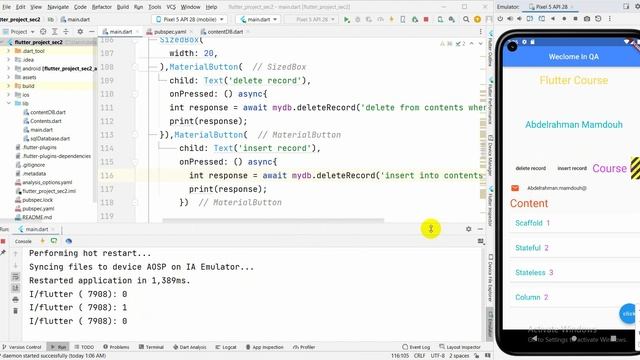Trigger Flutter hot reload lightning icon in toolbar

391,19
